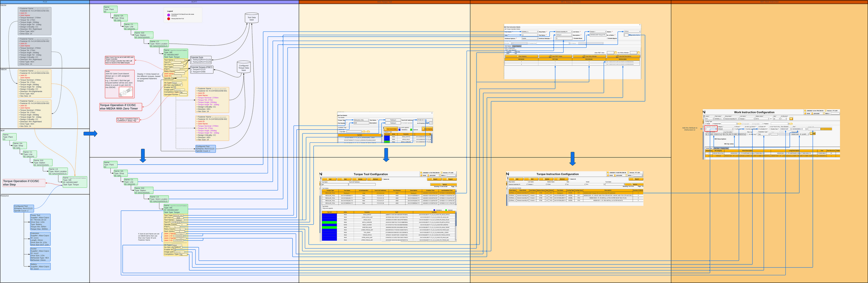Select the Potential Torques (PSET) box
This screenshot has width=868, height=283.
[202, 69]
